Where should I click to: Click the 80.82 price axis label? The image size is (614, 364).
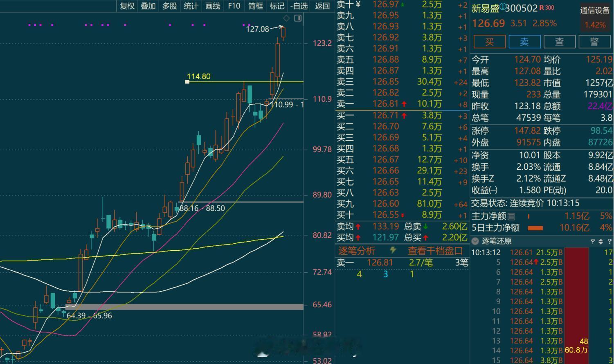point(322,235)
